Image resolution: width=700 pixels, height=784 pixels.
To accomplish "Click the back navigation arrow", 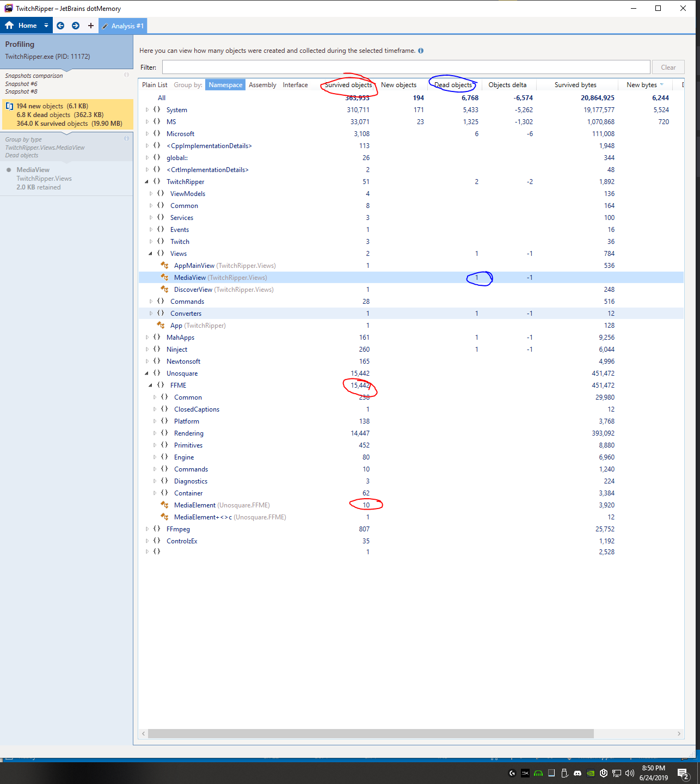I will pyautogui.click(x=60, y=26).
